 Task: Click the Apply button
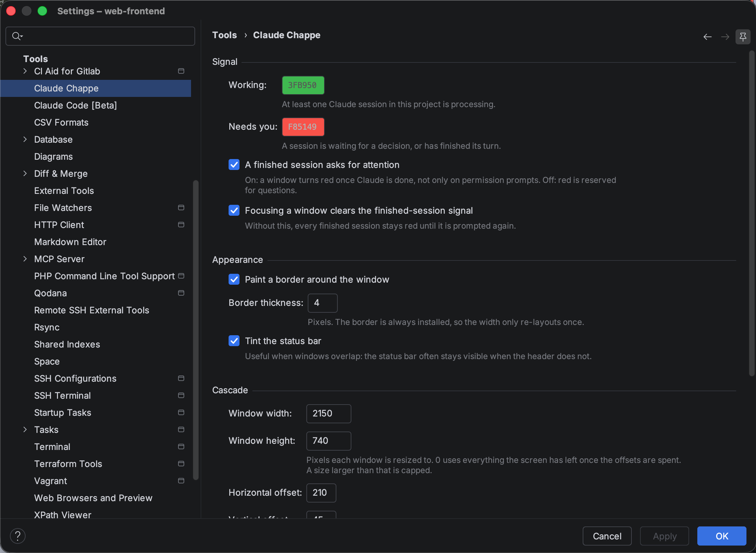tap(665, 536)
